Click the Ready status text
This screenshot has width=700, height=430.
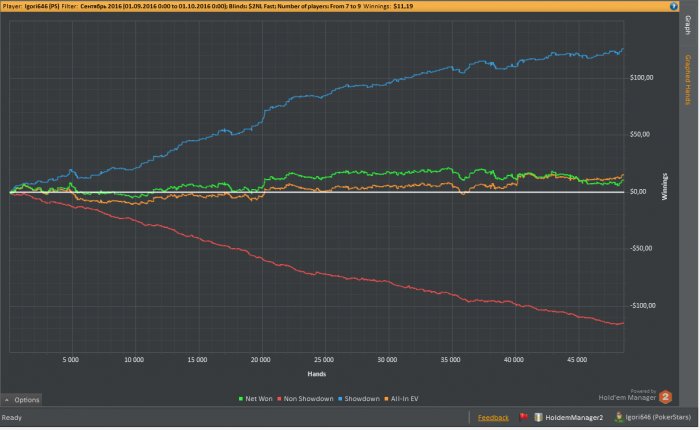12,417
